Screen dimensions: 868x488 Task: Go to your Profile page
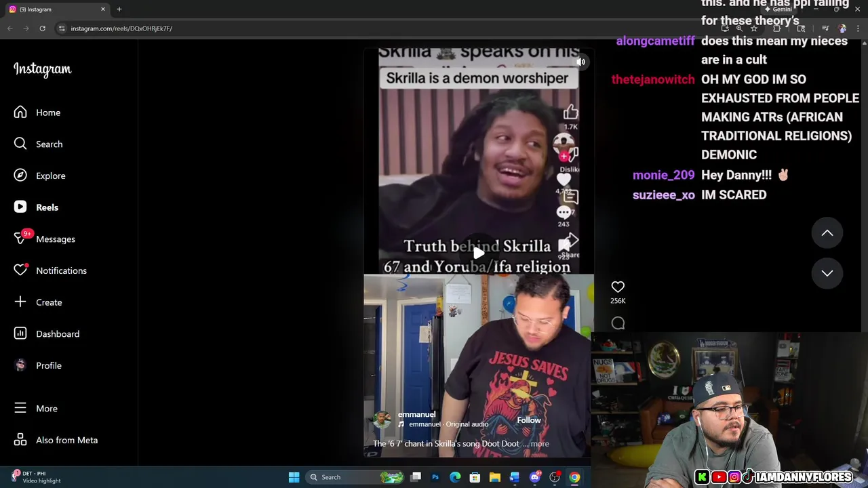(39, 365)
